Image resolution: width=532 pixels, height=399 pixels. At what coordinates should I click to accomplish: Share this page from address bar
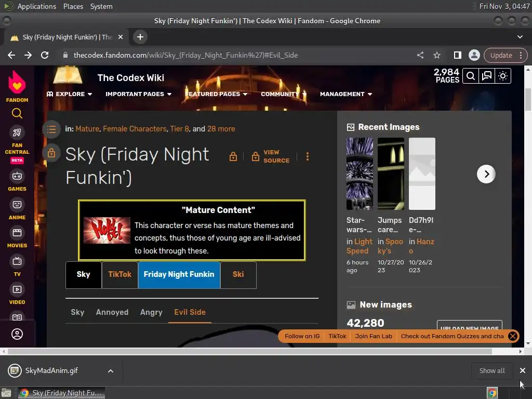(x=420, y=55)
